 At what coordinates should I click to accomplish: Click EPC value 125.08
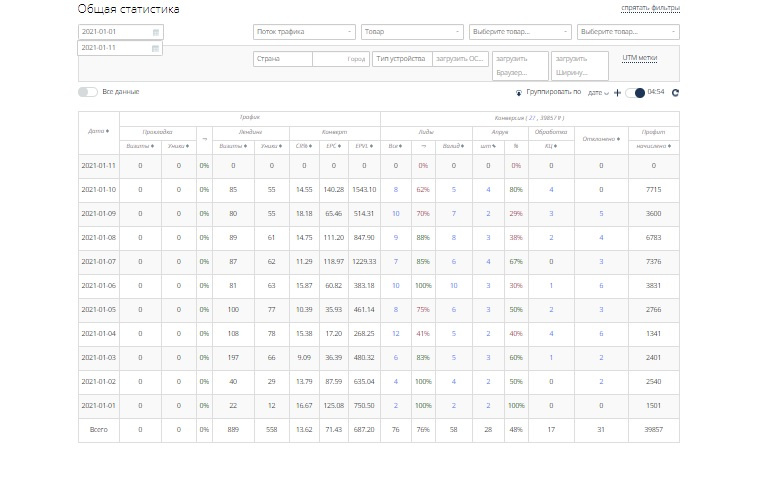334,406
